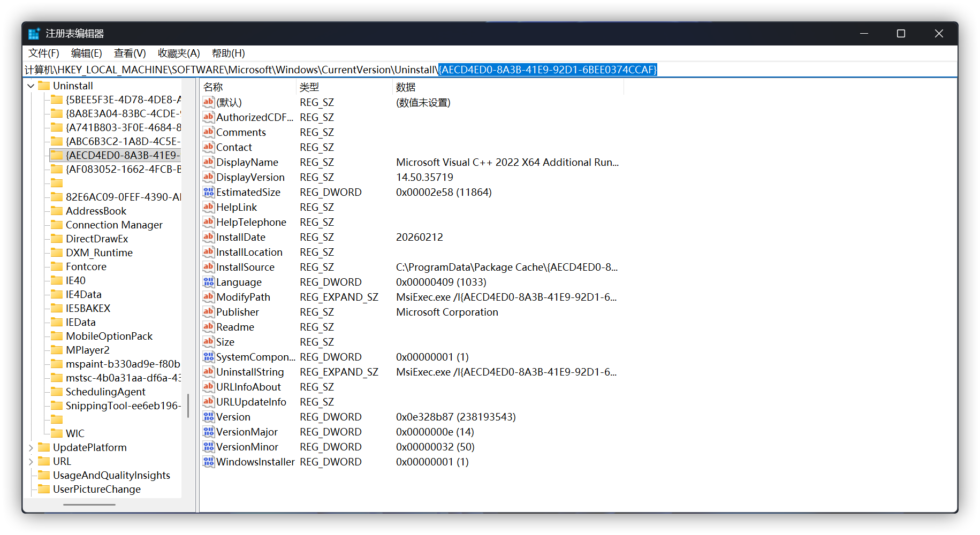Click the MPlayer2 folder icon
Image resolution: width=980 pixels, height=535 pixels.
coord(57,350)
